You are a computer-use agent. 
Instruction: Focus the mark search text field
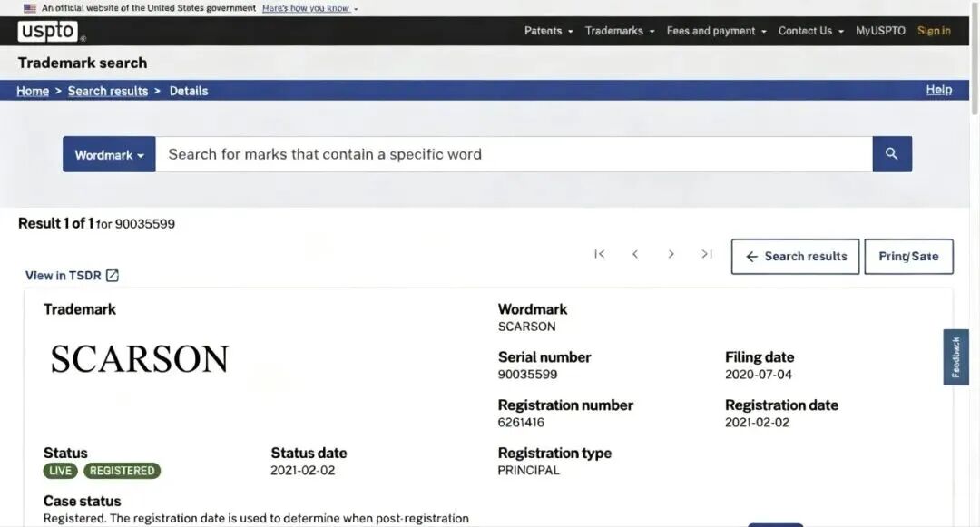tap(514, 154)
